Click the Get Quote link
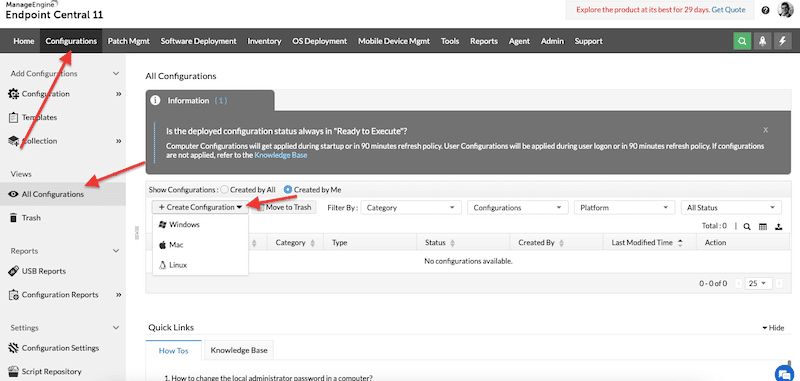Screen dimensions: 800x381 point(729,10)
